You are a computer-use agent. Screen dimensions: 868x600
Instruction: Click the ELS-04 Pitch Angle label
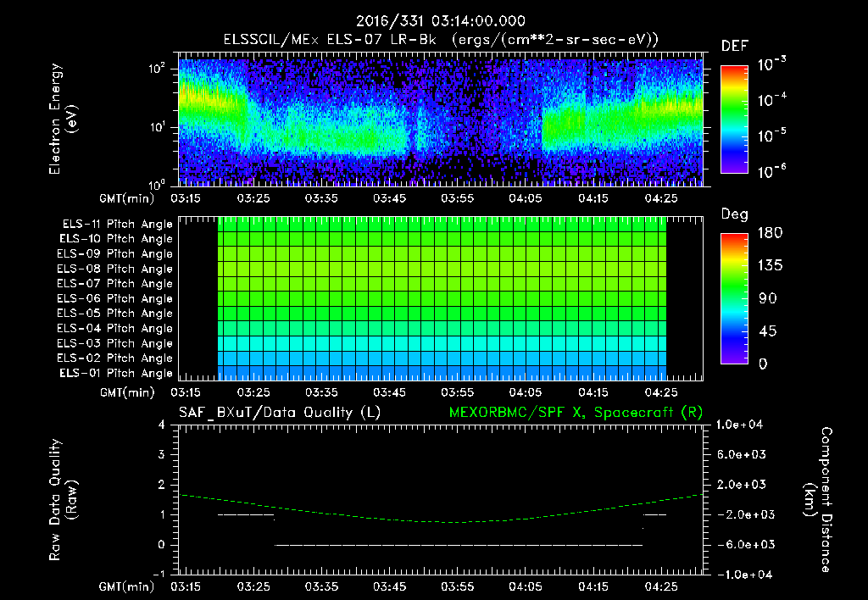pos(114,328)
